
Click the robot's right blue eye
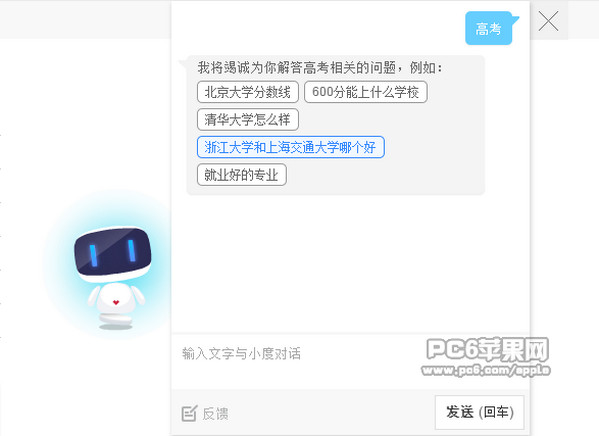(x=131, y=251)
